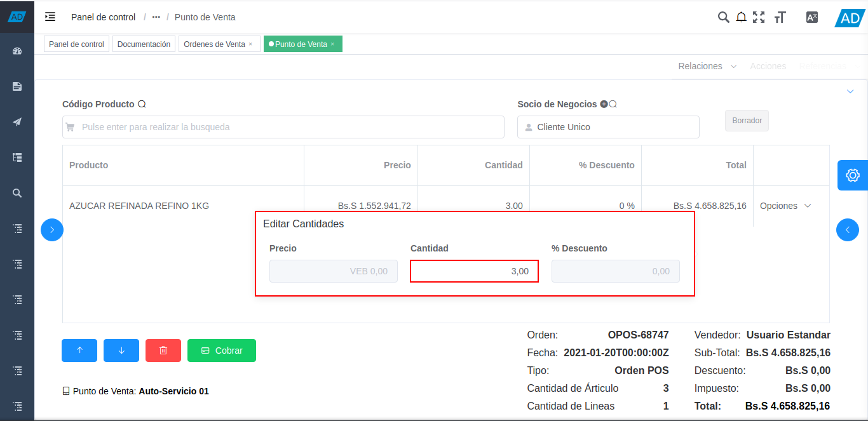Viewport: 868px width, 421px height.
Task: Close the Punto de Venta tab
Action: pyautogui.click(x=332, y=44)
